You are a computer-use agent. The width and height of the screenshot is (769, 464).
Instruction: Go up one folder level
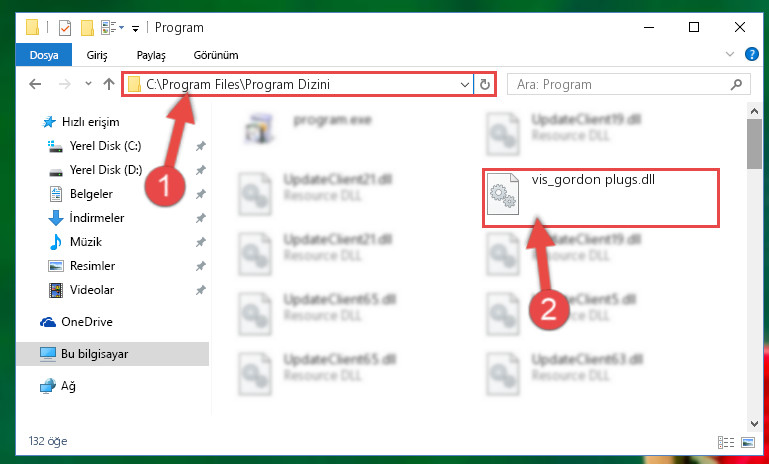pyautogui.click(x=109, y=84)
